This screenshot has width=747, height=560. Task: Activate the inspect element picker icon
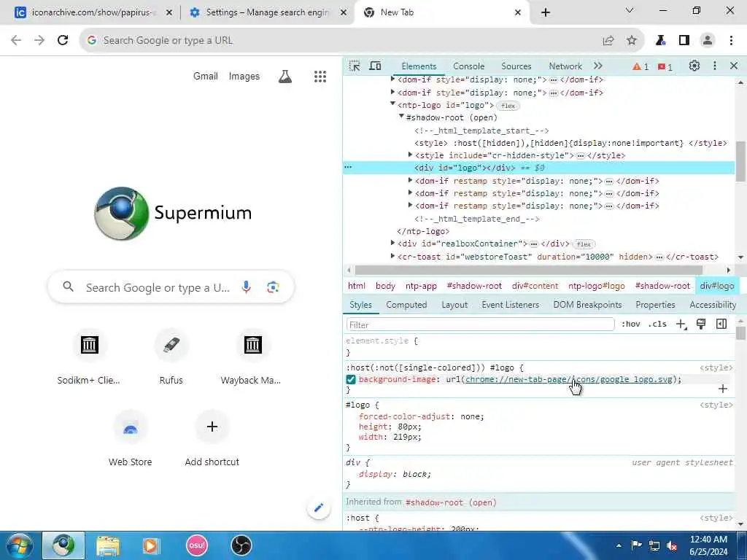point(355,66)
